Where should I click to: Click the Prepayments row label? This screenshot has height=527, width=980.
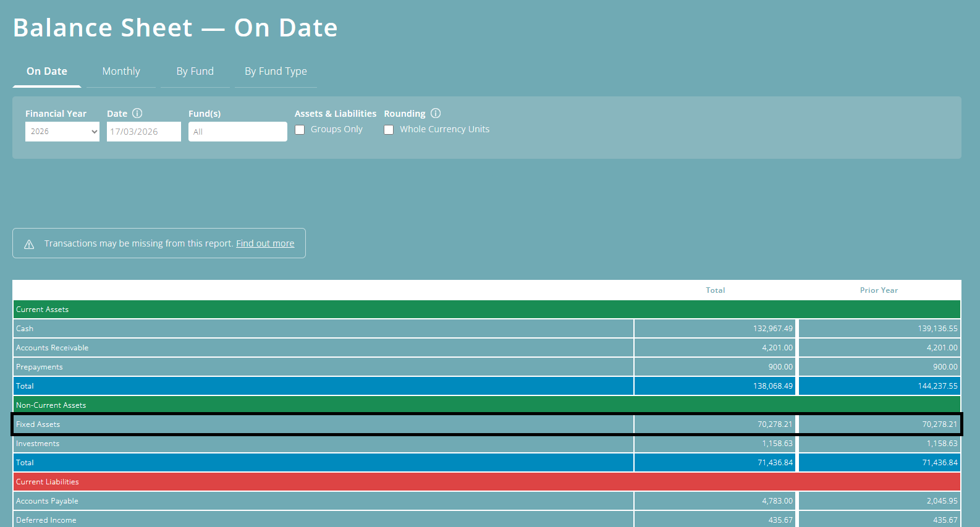click(40, 367)
